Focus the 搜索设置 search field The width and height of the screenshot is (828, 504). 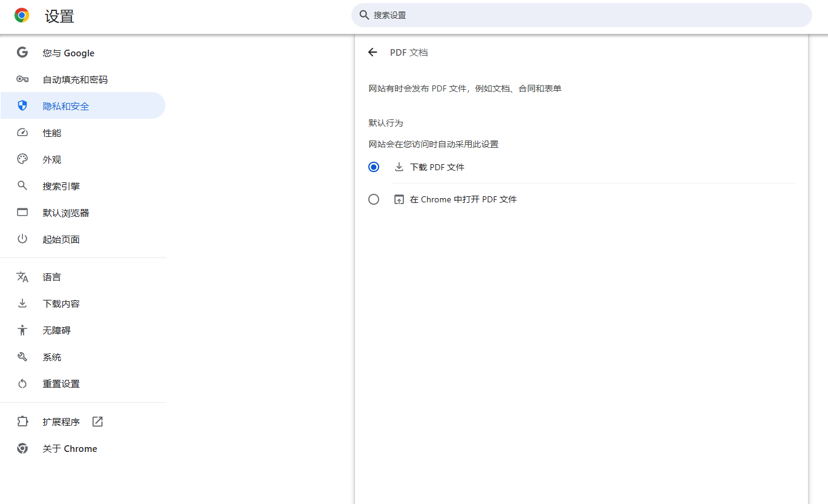(x=581, y=15)
